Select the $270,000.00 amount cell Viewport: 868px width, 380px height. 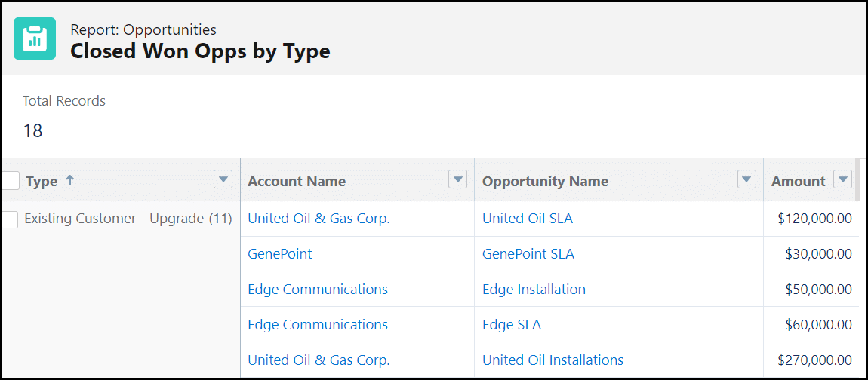[814, 360]
